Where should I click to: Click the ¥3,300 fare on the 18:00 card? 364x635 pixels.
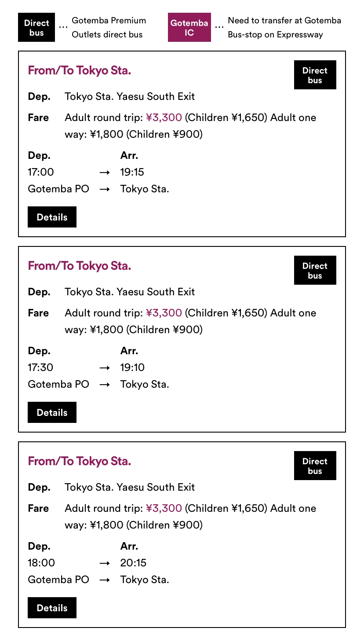(x=164, y=508)
